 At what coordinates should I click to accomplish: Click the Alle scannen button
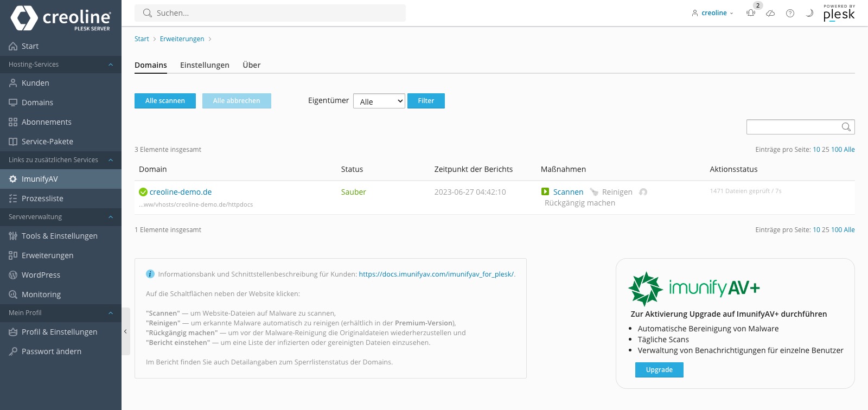(165, 101)
